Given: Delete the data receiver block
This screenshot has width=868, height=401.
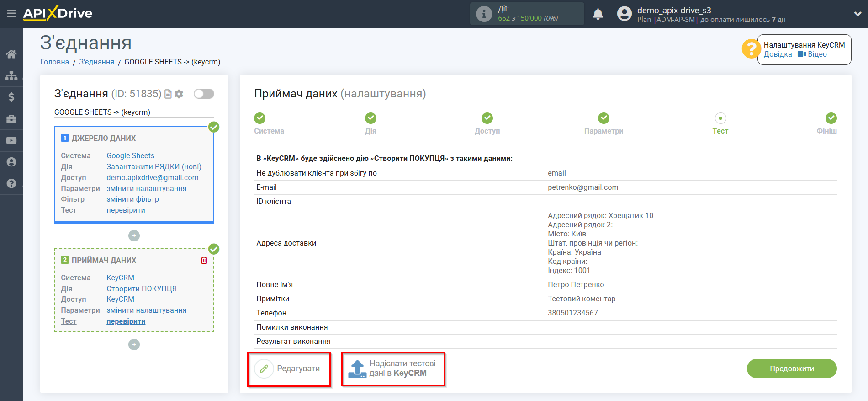Looking at the screenshot, I should point(204,260).
